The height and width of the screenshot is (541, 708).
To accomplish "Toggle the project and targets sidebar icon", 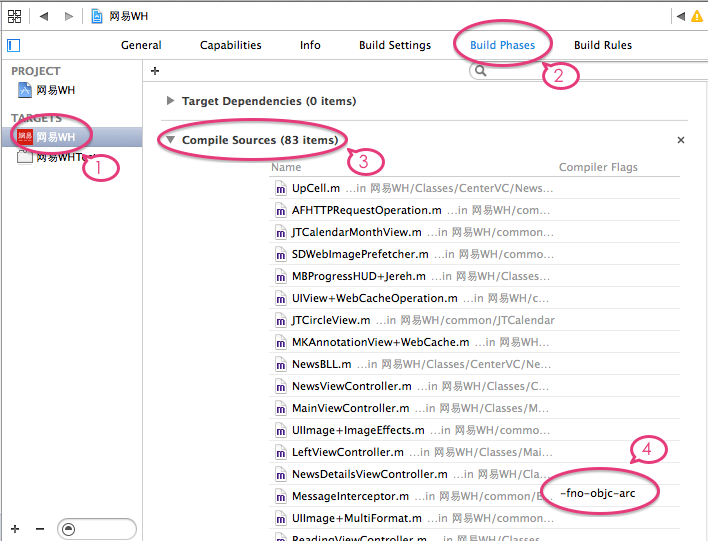I will 13,45.
